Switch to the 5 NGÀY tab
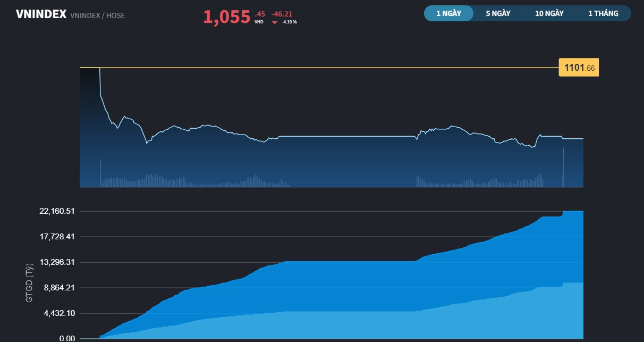The width and height of the screenshot is (644, 342). pyautogui.click(x=498, y=13)
